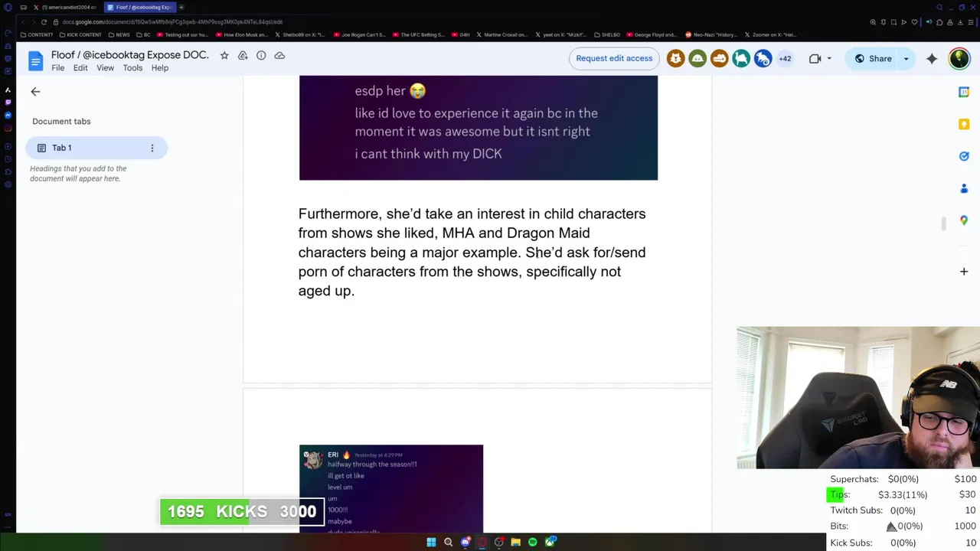The width and height of the screenshot is (980, 551).
Task: Click the second anonymous viewer avatar
Action: 697,58
